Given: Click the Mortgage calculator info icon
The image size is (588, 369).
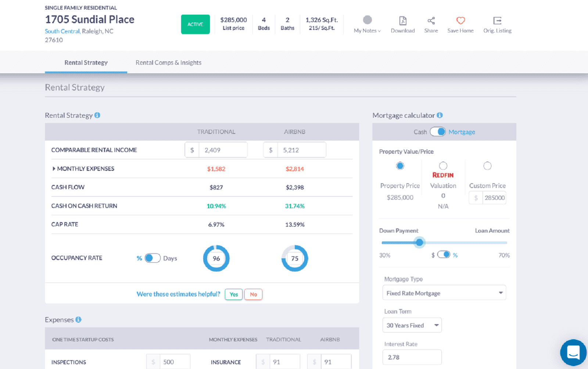Looking at the screenshot, I should [x=440, y=115].
